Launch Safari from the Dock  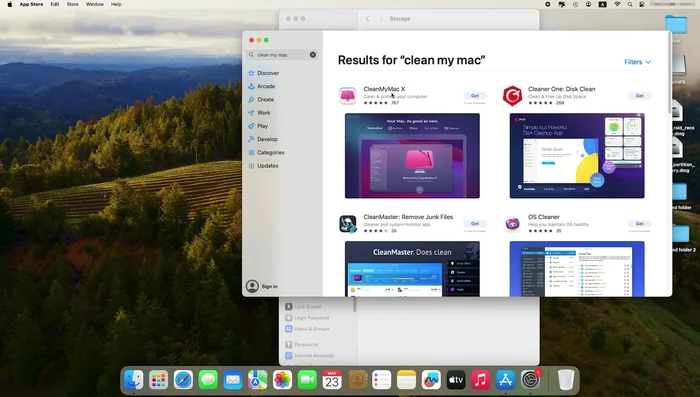click(183, 380)
